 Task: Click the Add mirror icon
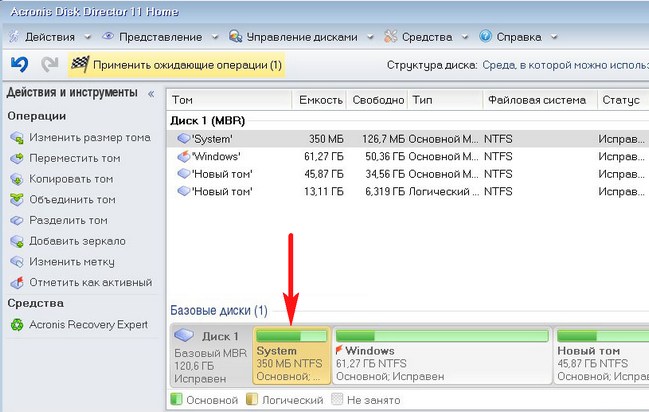click(17, 241)
